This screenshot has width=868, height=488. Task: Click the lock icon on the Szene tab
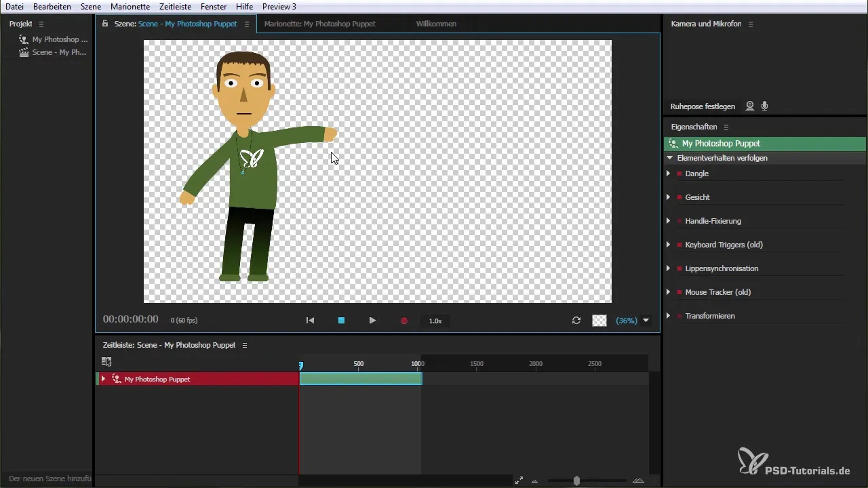point(105,24)
